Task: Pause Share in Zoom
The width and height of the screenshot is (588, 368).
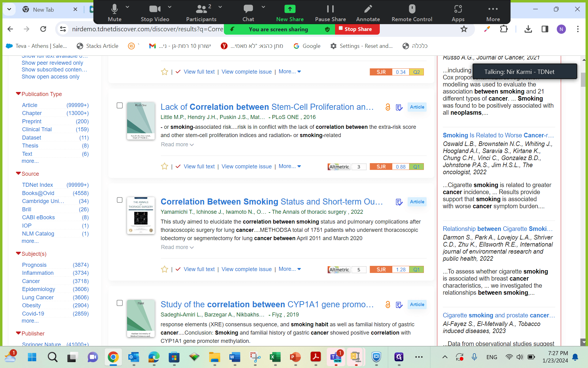Action: point(330,13)
